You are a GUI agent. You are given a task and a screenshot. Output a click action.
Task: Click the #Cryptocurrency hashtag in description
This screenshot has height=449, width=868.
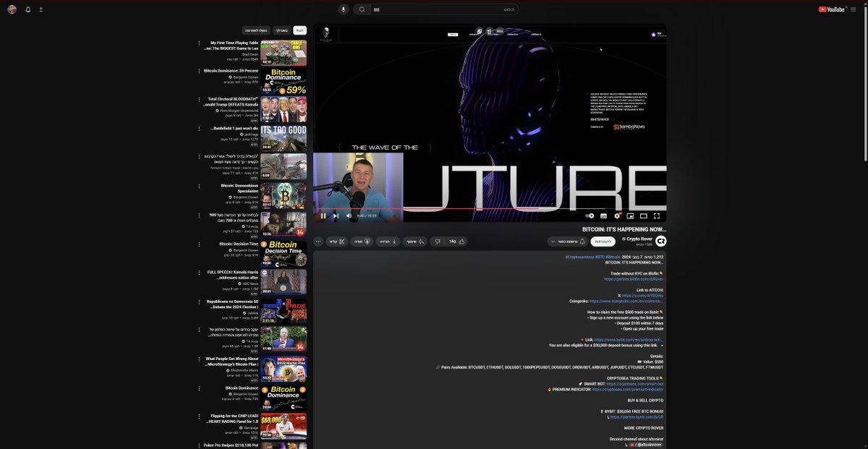point(580,257)
